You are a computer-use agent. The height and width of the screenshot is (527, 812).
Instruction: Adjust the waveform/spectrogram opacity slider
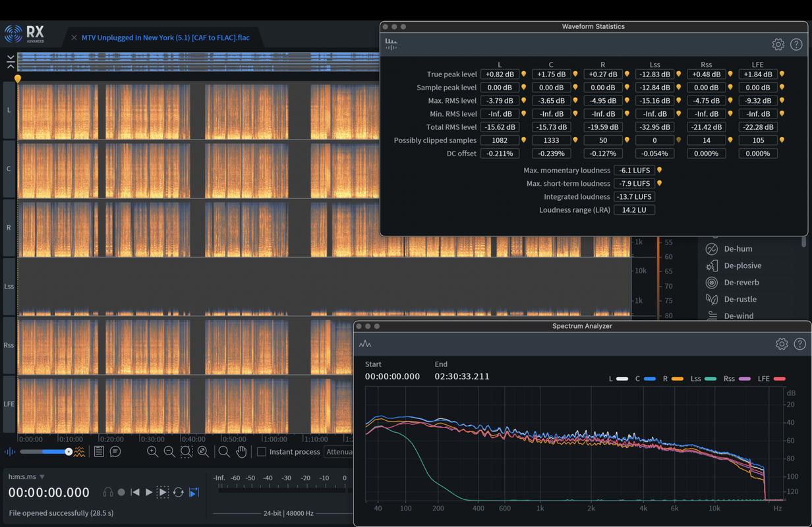(69, 452)
